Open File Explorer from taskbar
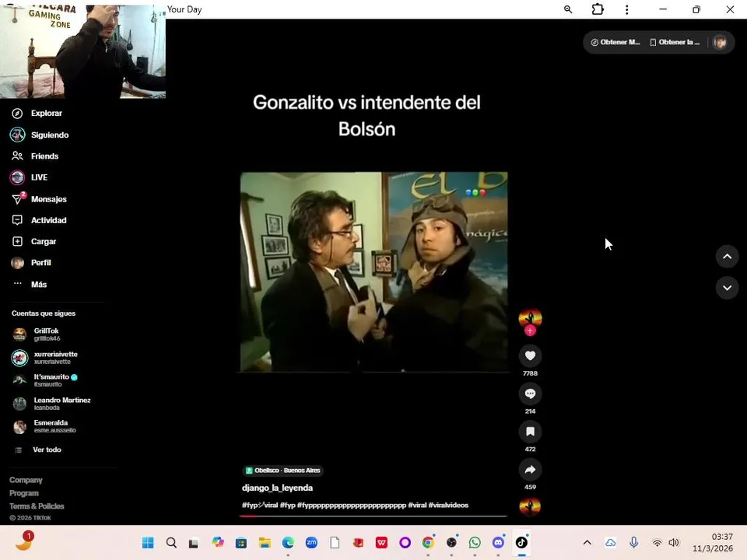Screen dimensions: 747x560 (x=265, y=543)
